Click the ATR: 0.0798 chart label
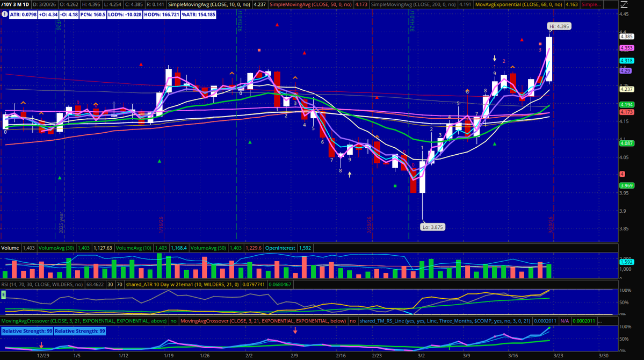644x360 pixels. (x=23, y=15)
